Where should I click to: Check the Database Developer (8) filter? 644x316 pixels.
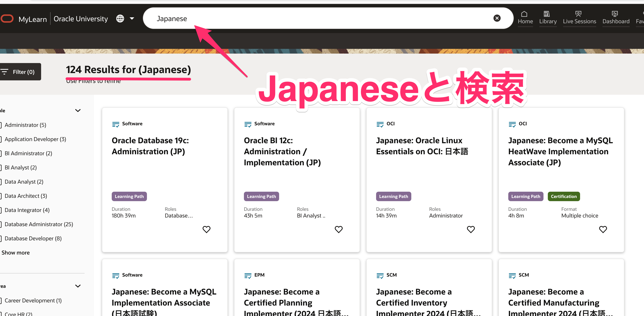(1, 238)
